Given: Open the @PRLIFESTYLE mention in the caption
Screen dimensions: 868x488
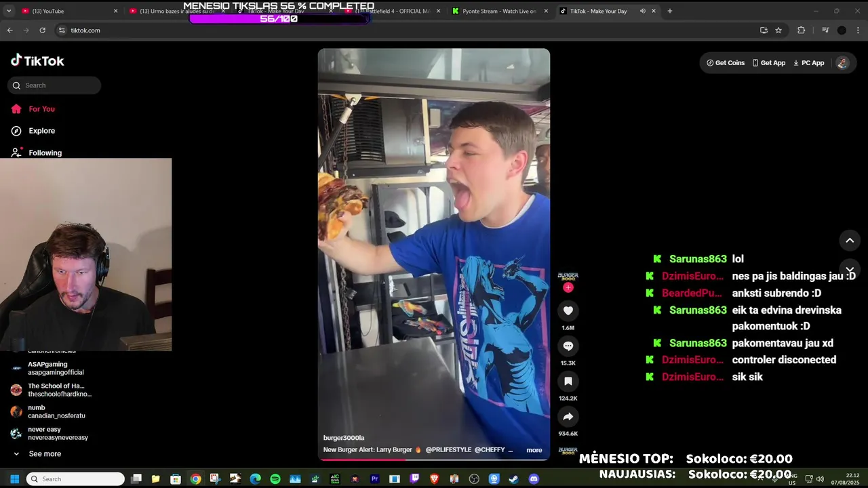Looking at the screenshot, I should pyautogui.click(x=448, y=450).
